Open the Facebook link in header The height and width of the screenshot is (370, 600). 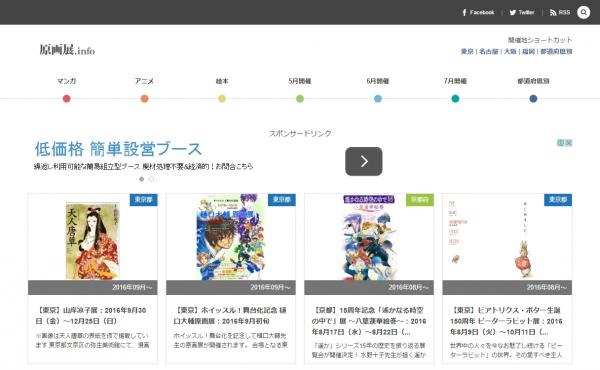[478, 12]
